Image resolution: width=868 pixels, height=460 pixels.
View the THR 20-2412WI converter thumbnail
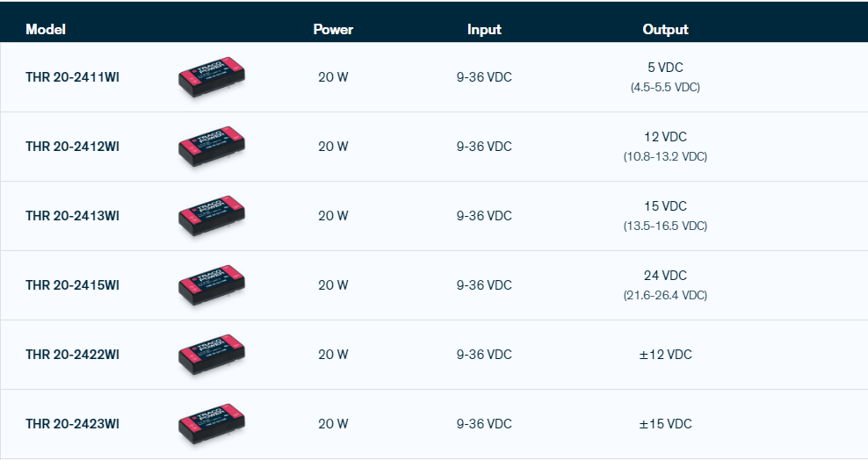tap(211, 147)
